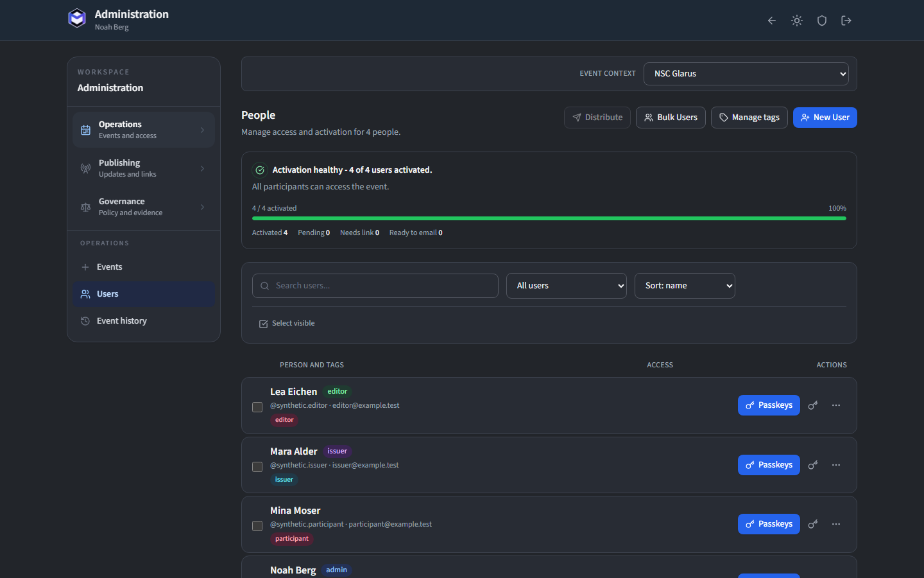924x578 pixels.
Task: Click the Distribute button
Action: pyautogui.click(x=597, y=118)
